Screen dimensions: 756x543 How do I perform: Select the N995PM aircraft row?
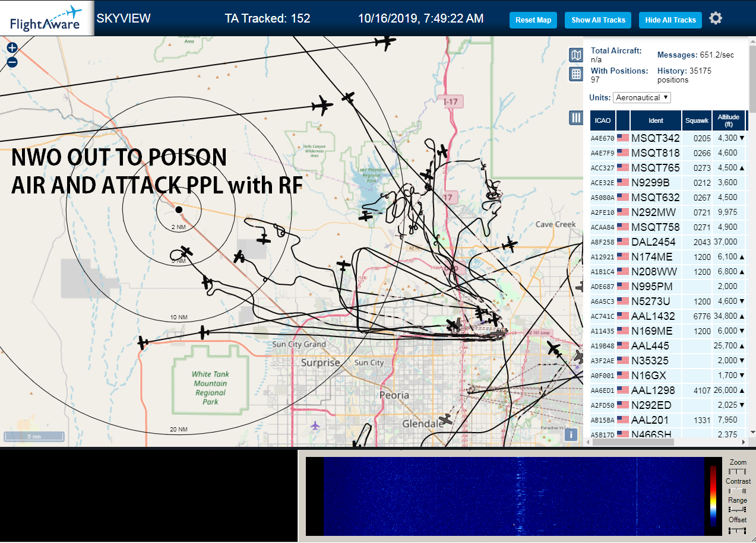coord(668,286)
